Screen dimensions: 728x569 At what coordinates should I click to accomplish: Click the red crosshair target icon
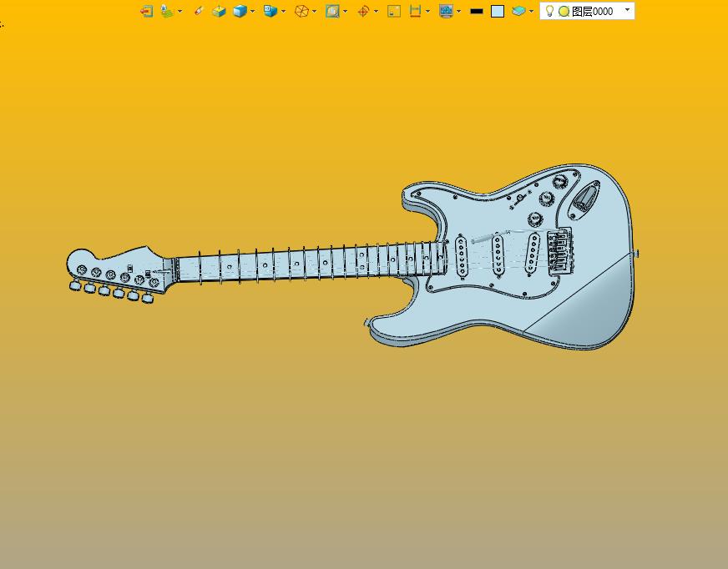click(x=363, y=11)
